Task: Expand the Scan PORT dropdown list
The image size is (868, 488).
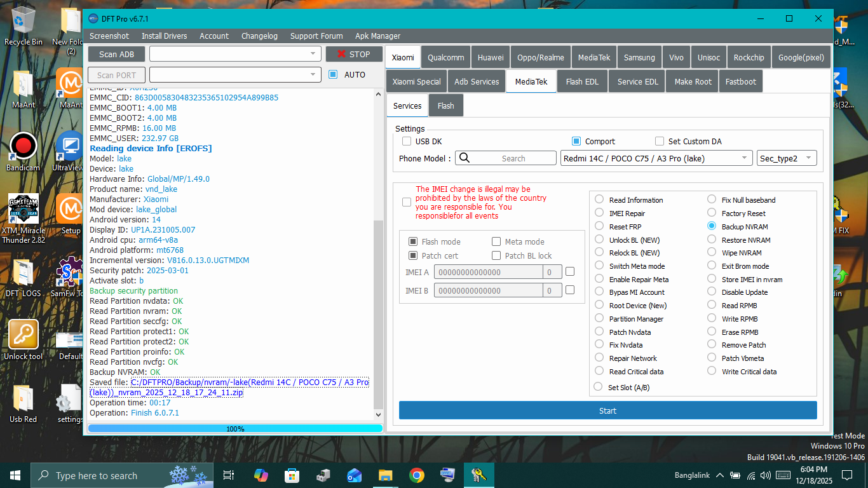Action: coord(313,74)
